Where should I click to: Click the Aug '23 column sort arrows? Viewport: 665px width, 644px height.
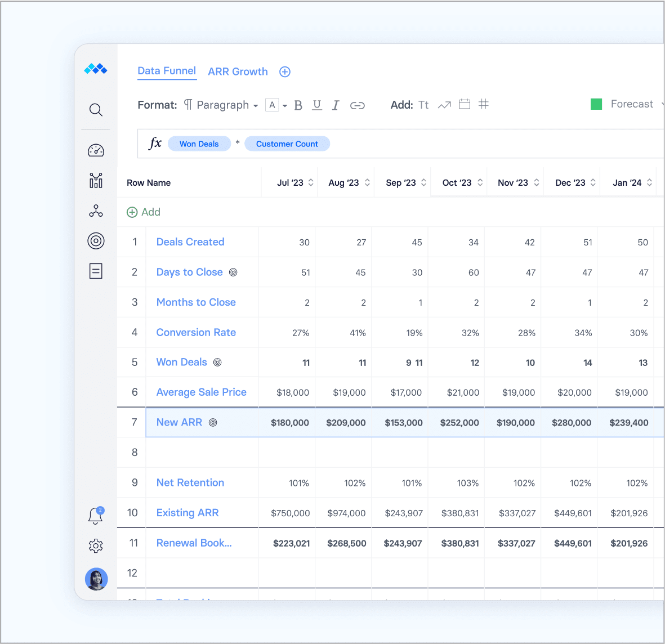pos(367,182)
